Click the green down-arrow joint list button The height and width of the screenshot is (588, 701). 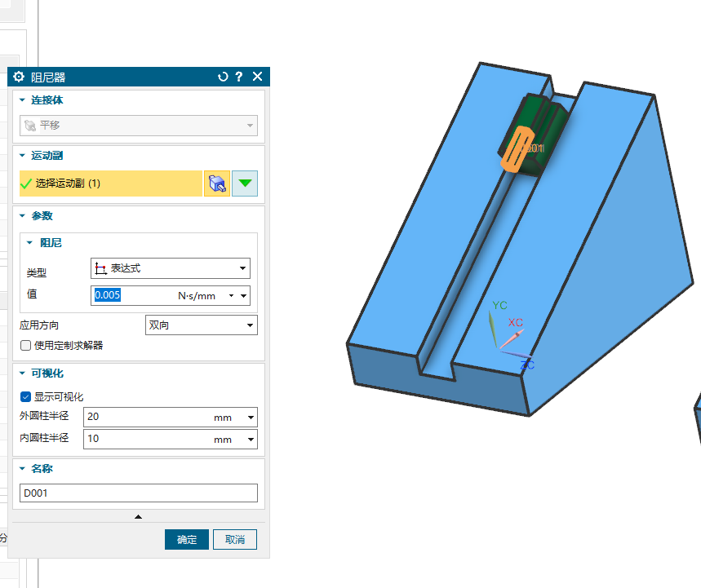coord(245,183)
